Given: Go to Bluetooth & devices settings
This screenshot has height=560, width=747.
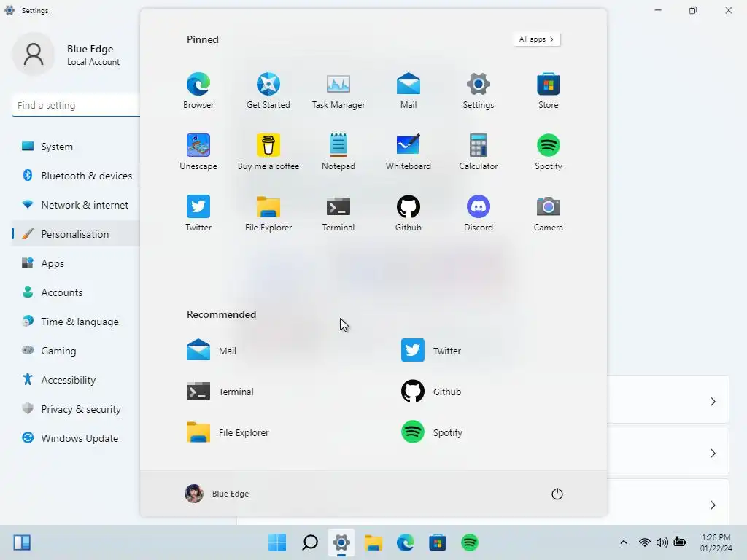Looking at the screenshot, I should (75, 175).
